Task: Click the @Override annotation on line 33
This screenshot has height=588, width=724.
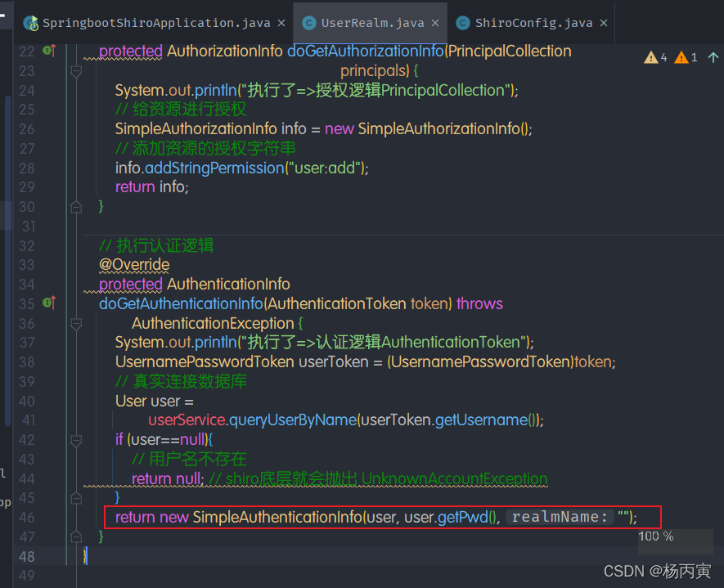Action: tap(134, 264)
